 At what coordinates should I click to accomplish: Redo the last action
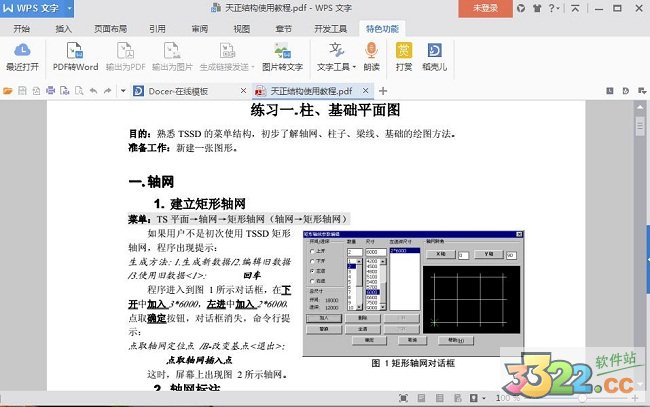tap(108, 91)
